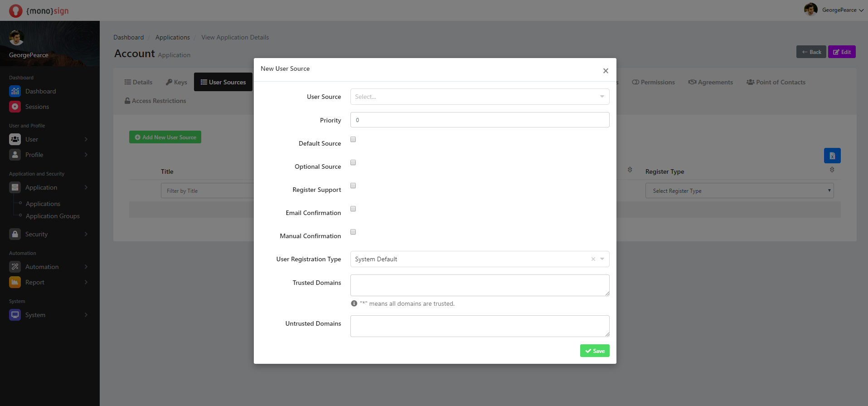The width and height of the screenshot is (868, 406).
Task: Click the Application icon in sidebar
Action: pyautogui.click(x=15, y=187)
